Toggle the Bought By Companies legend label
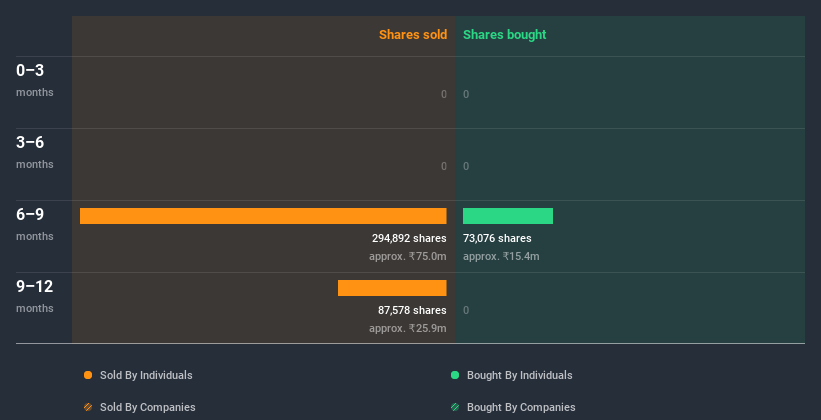This screenshot has width=821, height=420. click(521, 407)
